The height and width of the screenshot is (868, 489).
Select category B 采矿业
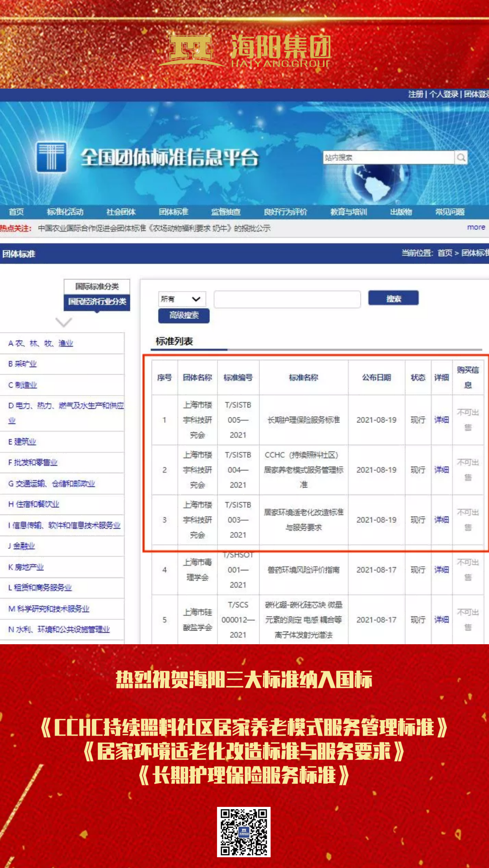coord(22,364)
